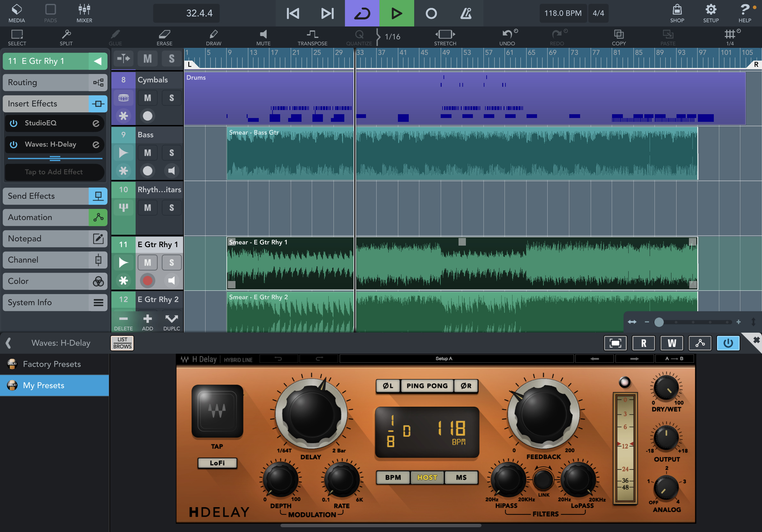
Task: Enable Ping Pong mode in H-Delay
Action: tap(427, 386)
